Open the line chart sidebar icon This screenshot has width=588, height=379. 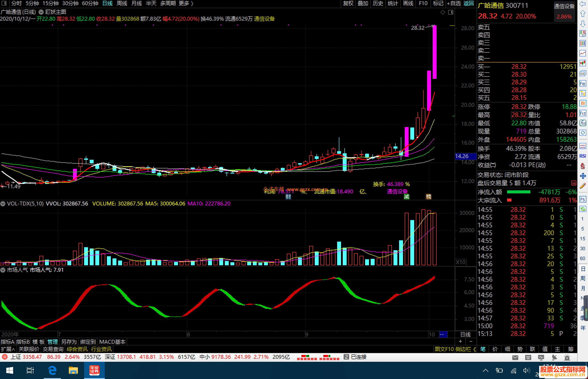pos(583,53)
